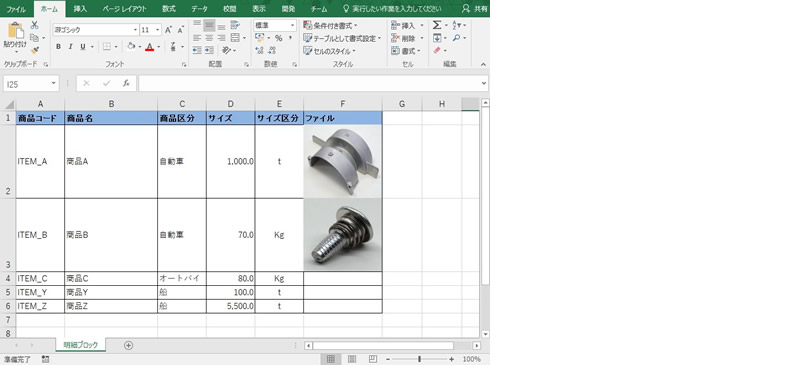Click the AutoSum sigma icon
Viewport: 800px width, 365px height.
tap(437, 25)
